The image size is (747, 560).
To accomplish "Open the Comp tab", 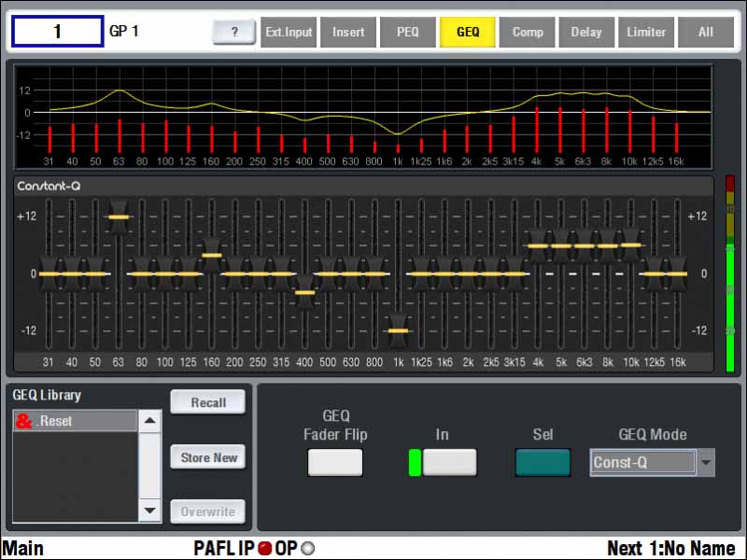I will 528,32.
